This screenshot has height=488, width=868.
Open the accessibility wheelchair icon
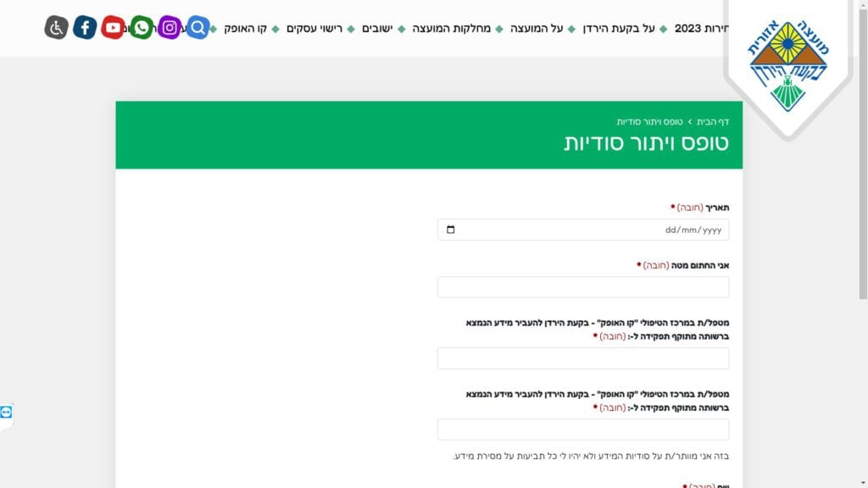pyautogui.click(x=56, y=28)
